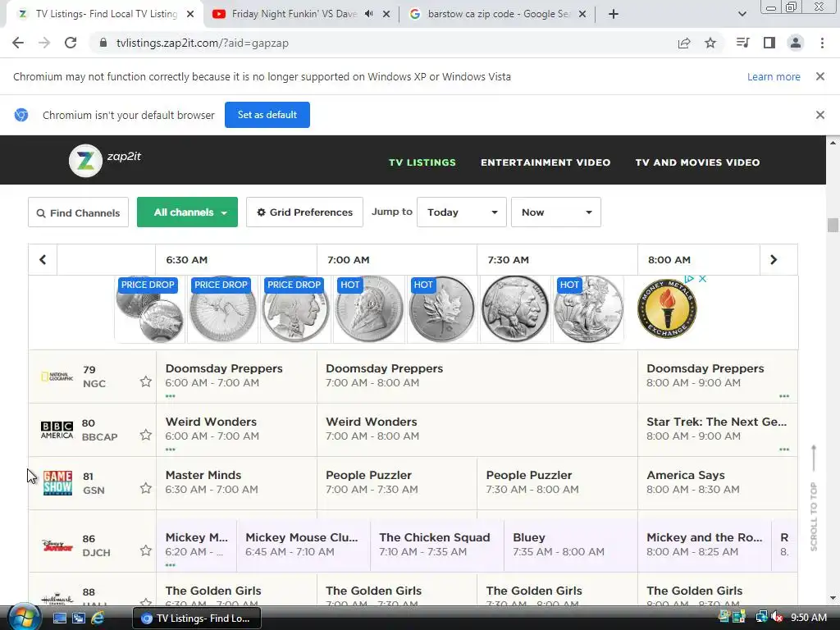
Task: Open the BBC America channel logo
Action: tap(57, 430)
